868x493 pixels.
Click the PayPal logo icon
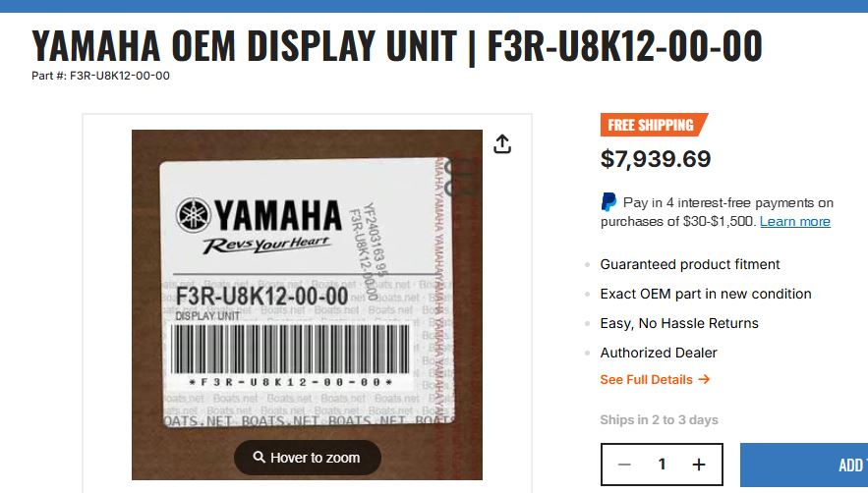[609, 202]
